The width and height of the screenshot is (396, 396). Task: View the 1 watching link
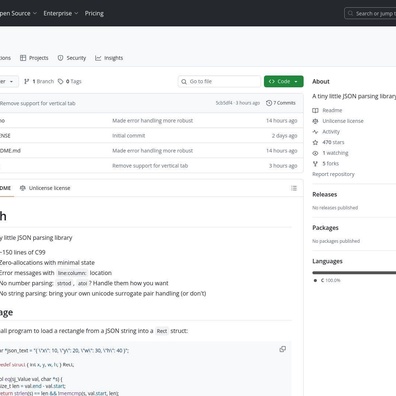point(335,153)
